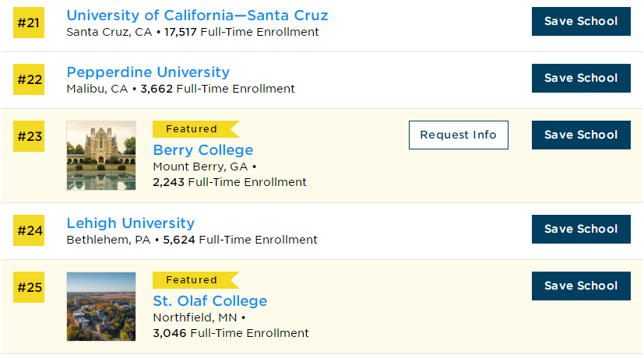Click the Berry College title link
The height and width of the screenshot is (358, 644).
pos(202,150)
